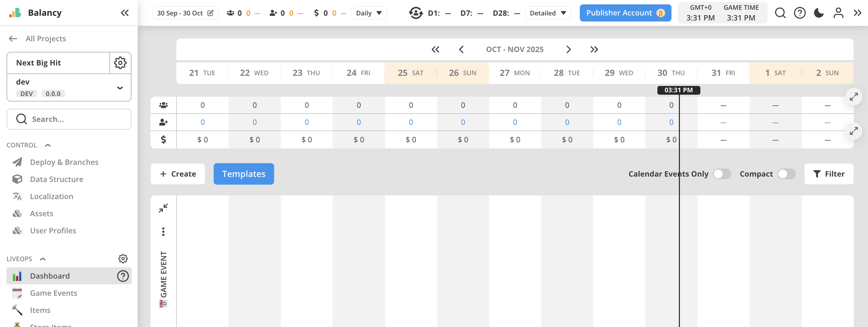
Task: Expand the dev branch selector
Action: pyautogui.click(x=120, y=88)
